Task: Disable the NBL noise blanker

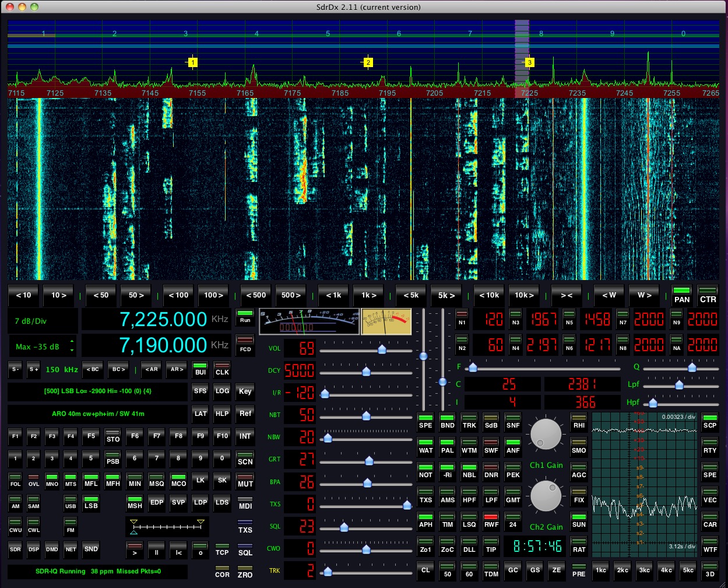Action: click(x=469, y=473)
